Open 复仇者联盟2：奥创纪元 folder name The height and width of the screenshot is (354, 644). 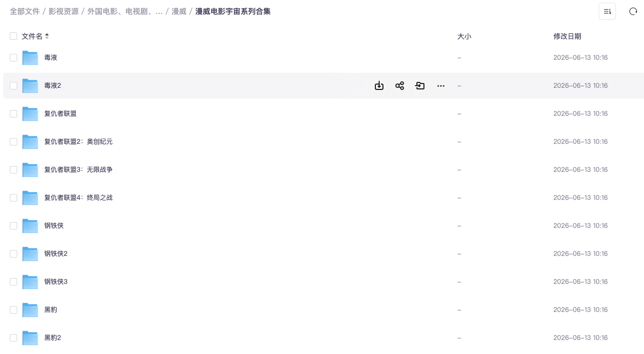tap(78, 142)
